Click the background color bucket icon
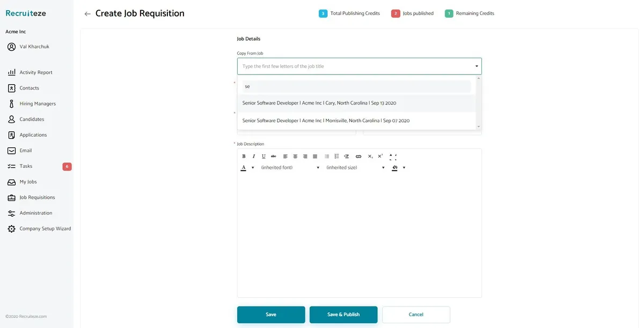Screen dimensions: 644x328 click(394, 168)
